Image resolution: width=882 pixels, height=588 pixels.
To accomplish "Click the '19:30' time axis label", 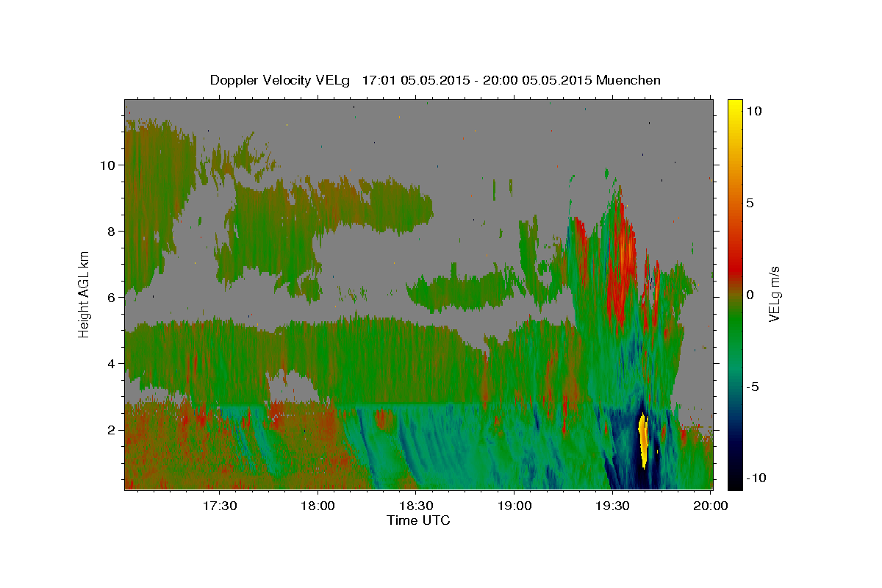I will [613, 506].
